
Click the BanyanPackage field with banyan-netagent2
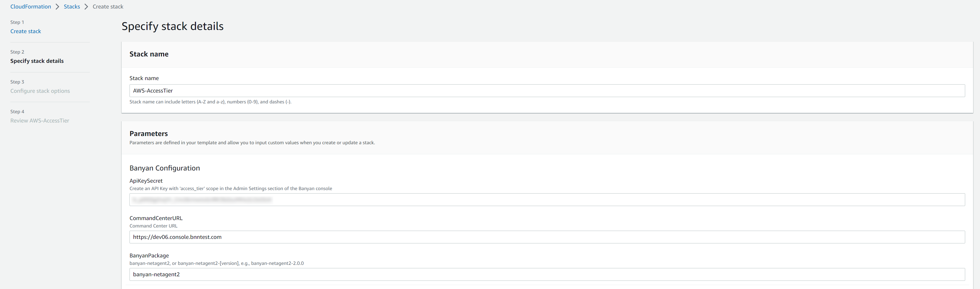(547, 274)
